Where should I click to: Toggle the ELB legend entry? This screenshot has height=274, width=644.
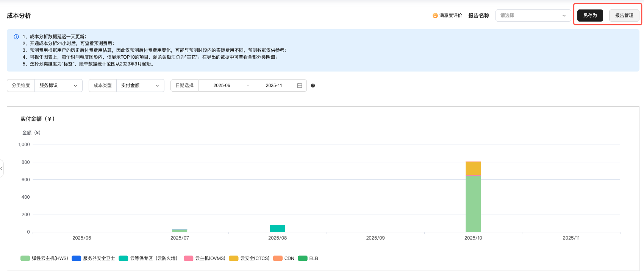[x=308, y=258]
